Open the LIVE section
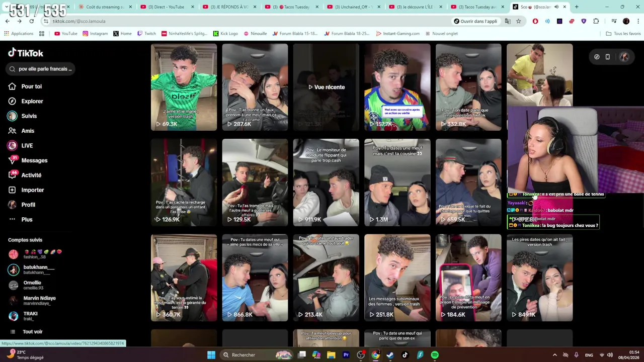 [x=20, y=146]
